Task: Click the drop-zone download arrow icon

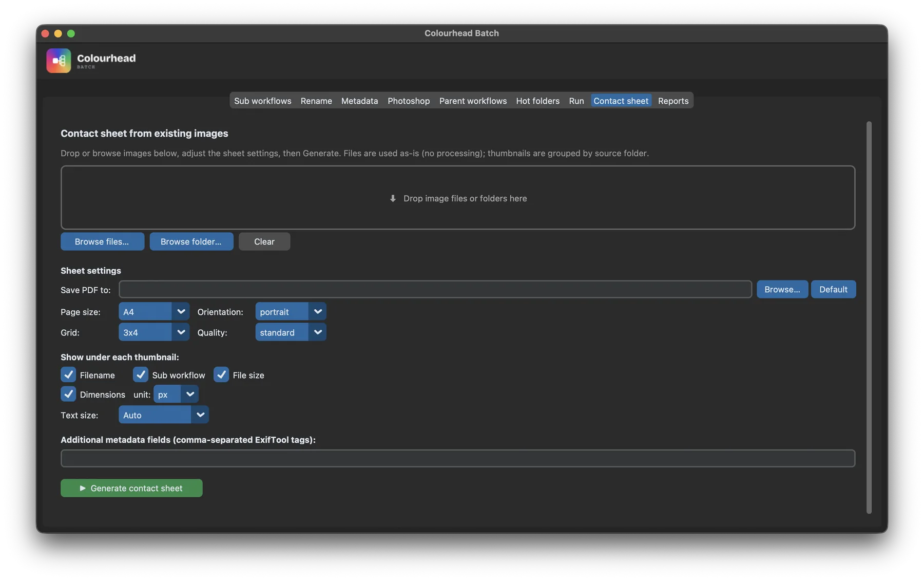Action: click(393, 198)
